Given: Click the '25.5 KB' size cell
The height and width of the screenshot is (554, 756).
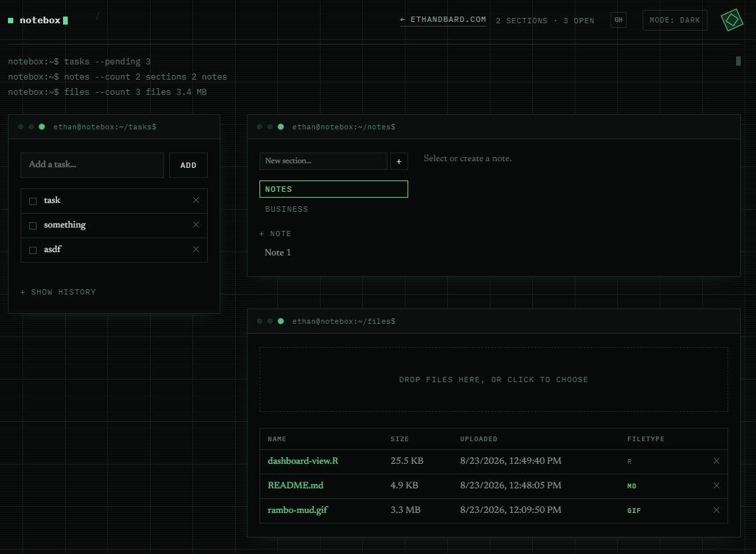Looking at the screenshot, I should click(407, 461).
